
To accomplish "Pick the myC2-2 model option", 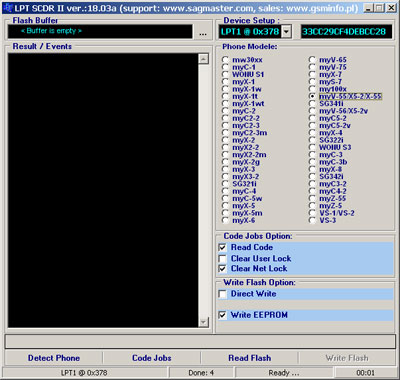I will click(x=226, y=118).
